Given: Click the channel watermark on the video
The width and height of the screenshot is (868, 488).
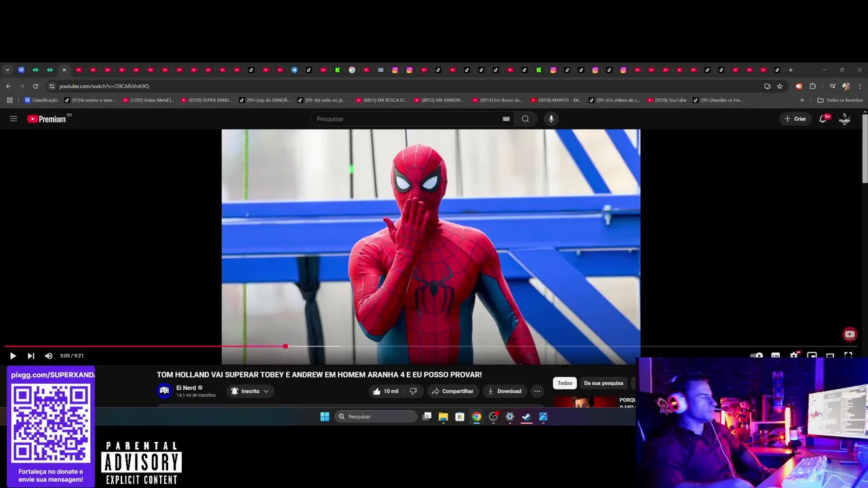Looking at the screenshot, I should 850,334.
